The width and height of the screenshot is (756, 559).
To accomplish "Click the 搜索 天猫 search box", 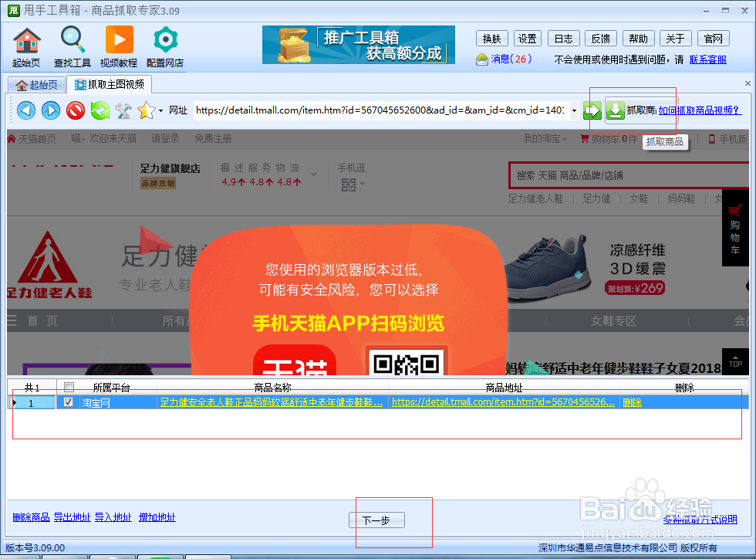I will (629, 175).
